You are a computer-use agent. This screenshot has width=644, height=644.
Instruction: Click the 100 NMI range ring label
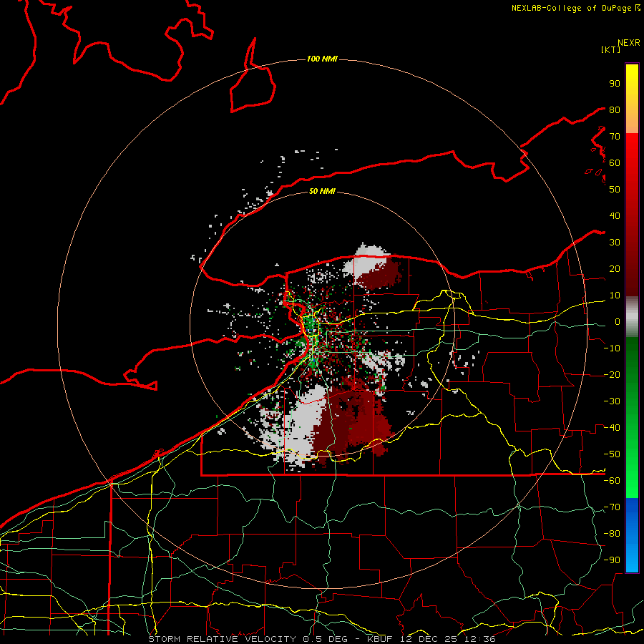(322, 59)
